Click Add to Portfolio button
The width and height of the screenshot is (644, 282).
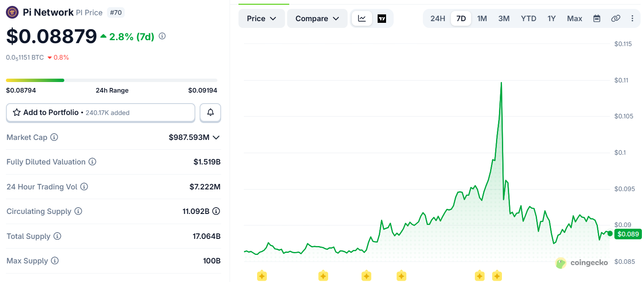point(101,112)
